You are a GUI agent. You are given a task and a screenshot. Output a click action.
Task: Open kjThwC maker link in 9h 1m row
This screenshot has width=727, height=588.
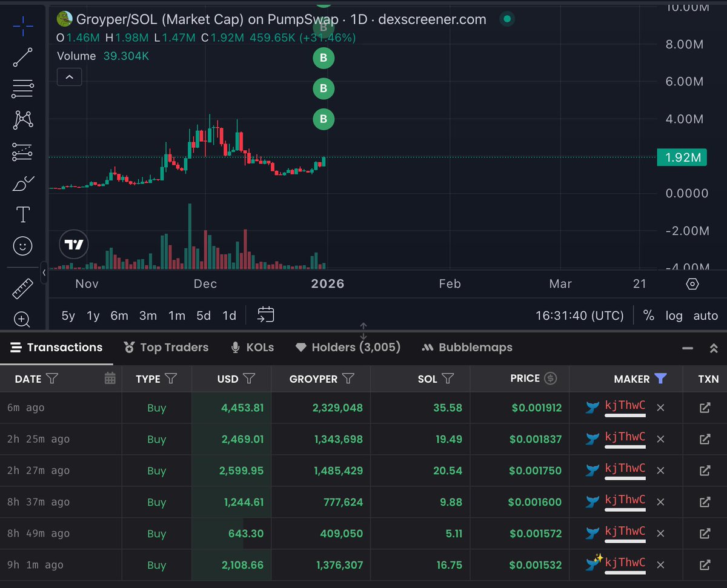pos(625,564)
